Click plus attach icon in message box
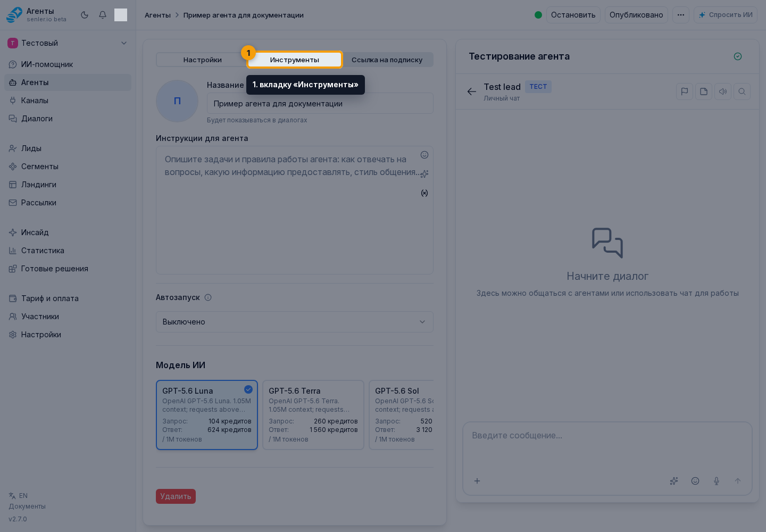The image size is (766, 532). pyautogui.click(x=477, y=481)
